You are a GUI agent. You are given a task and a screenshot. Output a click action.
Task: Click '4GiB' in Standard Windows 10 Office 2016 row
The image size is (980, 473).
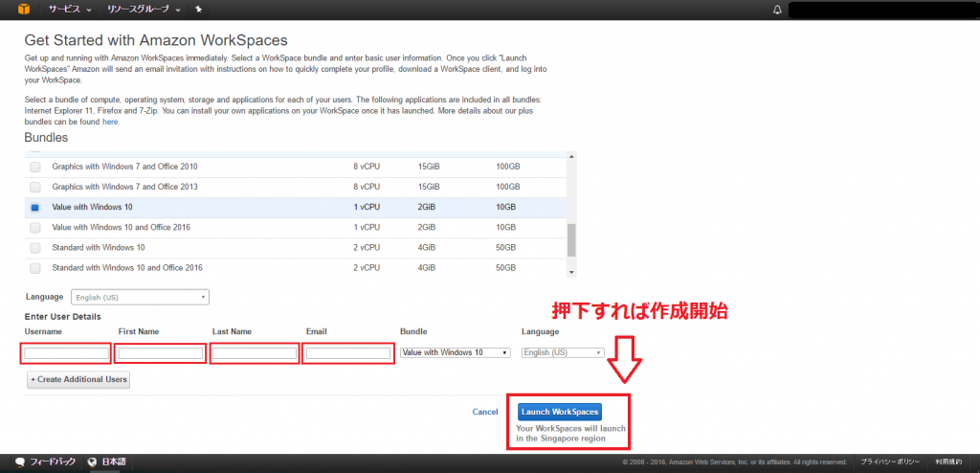[427, 268]
